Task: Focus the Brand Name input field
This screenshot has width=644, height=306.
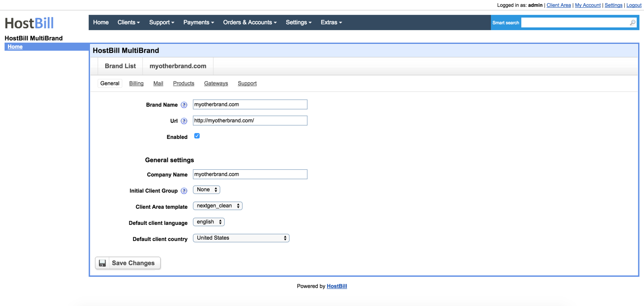Action: (250, 104)
